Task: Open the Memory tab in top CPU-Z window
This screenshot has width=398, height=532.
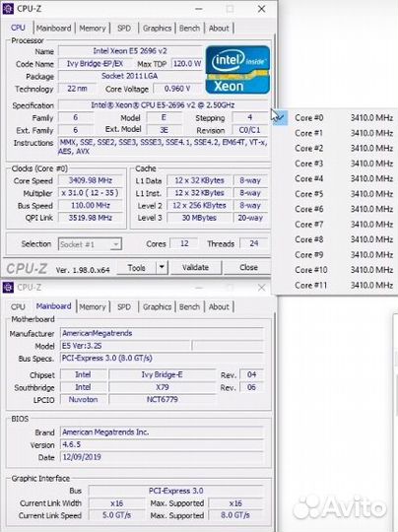Action: coord(93,29)
